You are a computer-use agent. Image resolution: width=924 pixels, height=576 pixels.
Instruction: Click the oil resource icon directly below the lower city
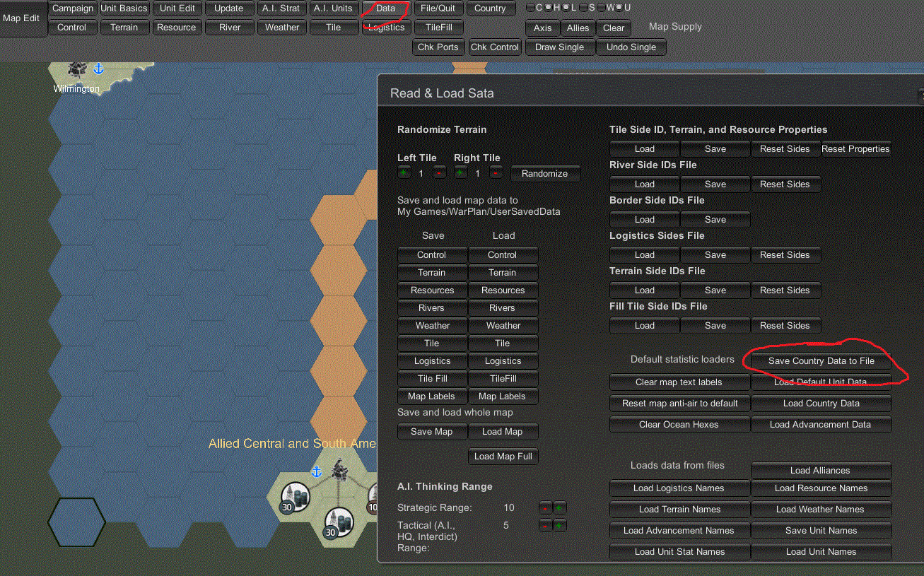pyautogui.click(x=337, y=524)
